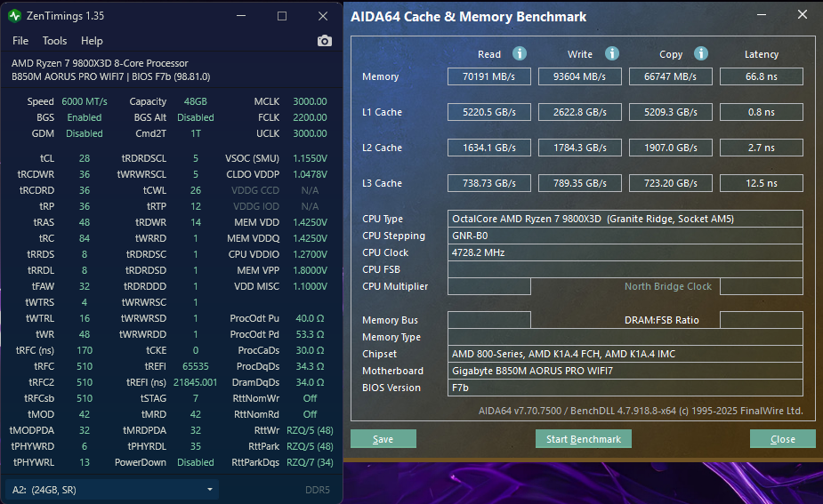Minimize the AIDA64 benchmark window
This screenshot has height=504, width=823.
coord(762,15)
